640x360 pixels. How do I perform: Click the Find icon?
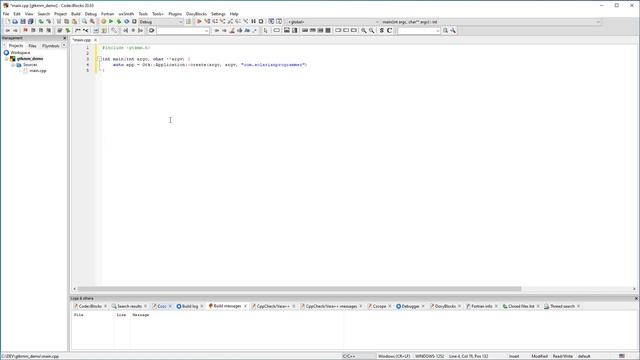pos(84,22)
